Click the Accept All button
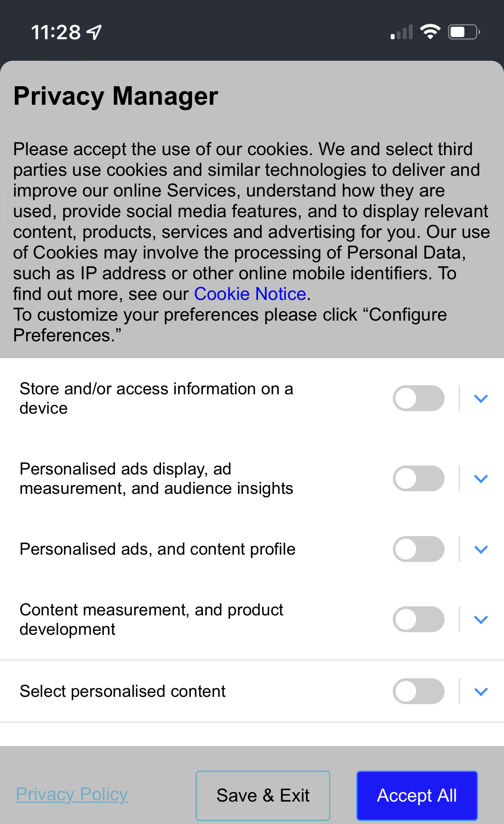504x824 pixels. (417, 796)
